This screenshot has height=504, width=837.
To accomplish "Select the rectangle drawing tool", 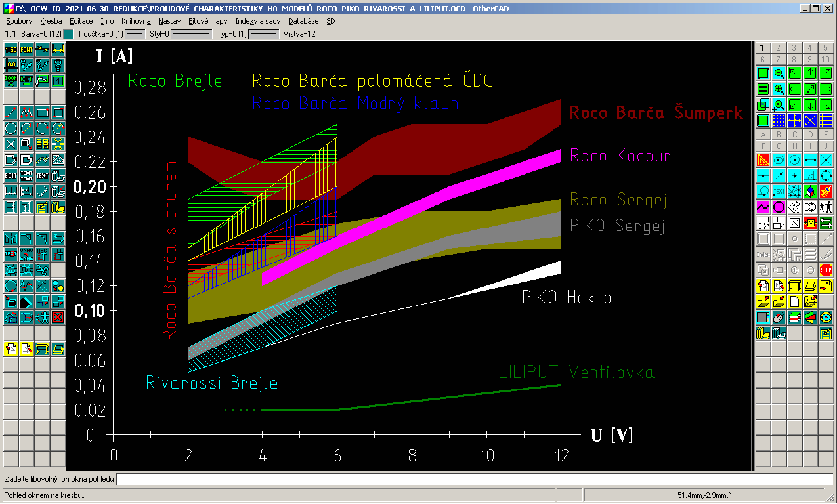I will pos(42,113).
